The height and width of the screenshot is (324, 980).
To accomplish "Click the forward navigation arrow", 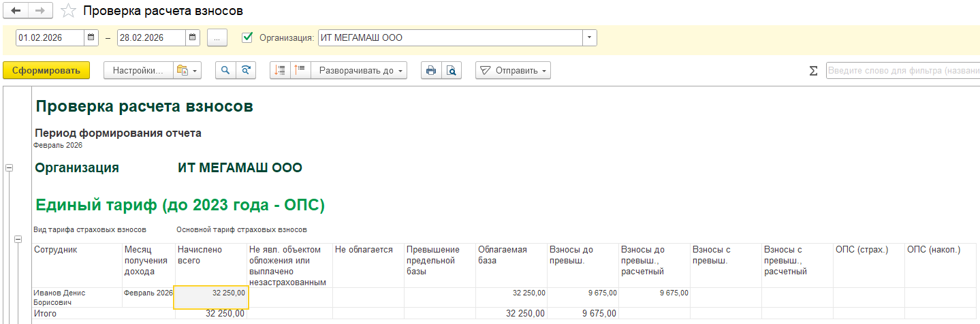I will coord(40,11).
